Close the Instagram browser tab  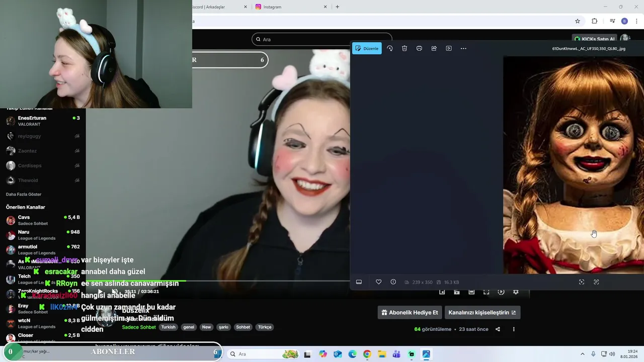pyautogui.click(x=325, y=7)
